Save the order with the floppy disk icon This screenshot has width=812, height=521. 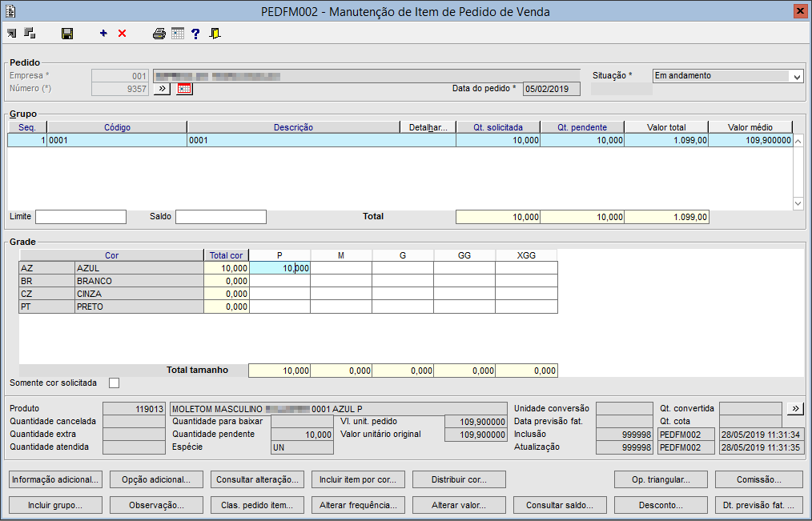pyautogui.click(x=67, y=34)
